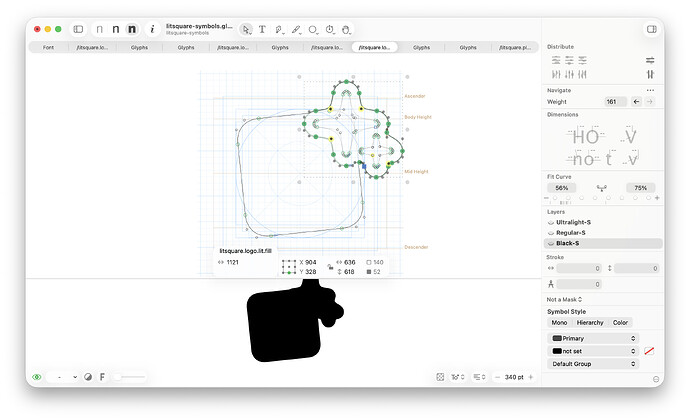Screen dimensions: 690x420
Task: Click the Fit Curve minus button
Action: pyautogui.click(x=547, y=198)
